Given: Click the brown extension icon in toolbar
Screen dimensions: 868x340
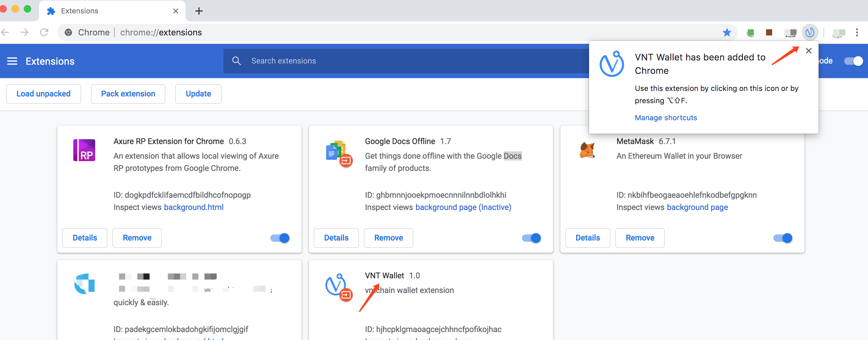Looking at the screenshot, I should pos(769,32).
